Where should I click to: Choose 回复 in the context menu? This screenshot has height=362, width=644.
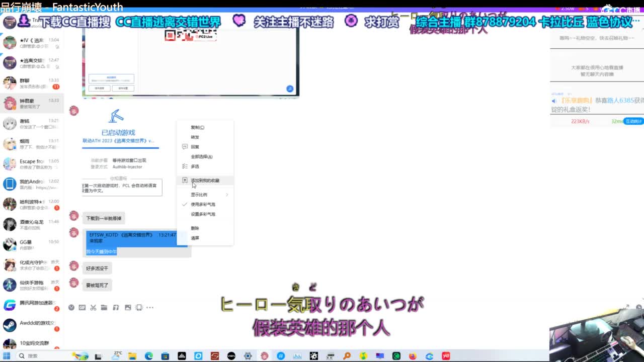tap(205, 147)
